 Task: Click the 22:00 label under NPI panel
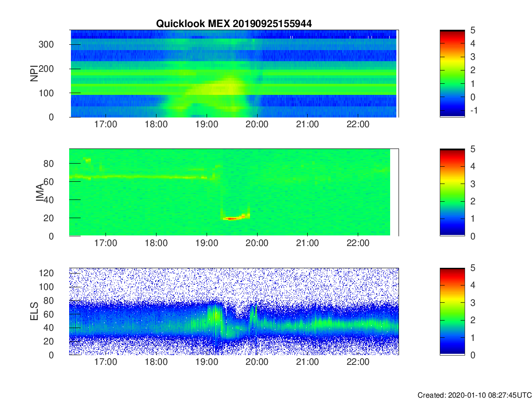coord(358,125)
